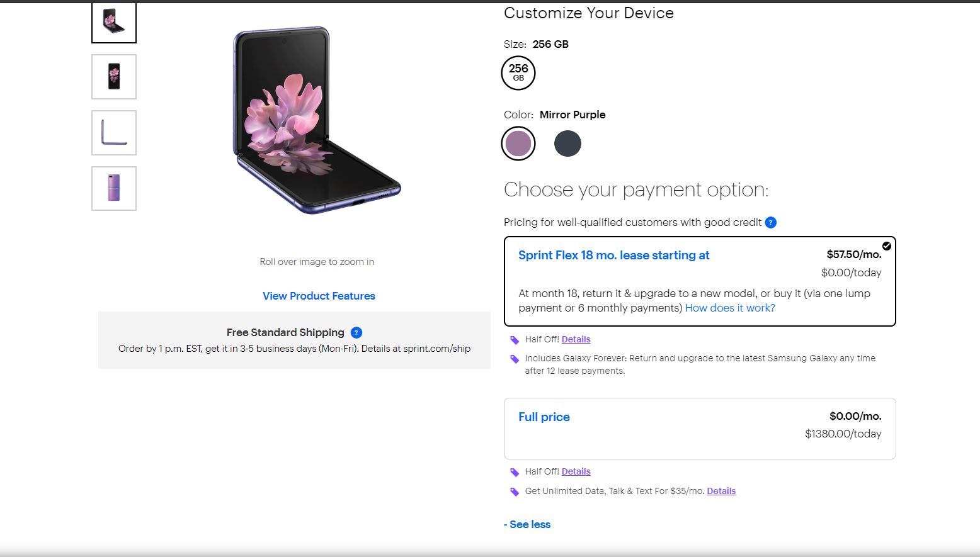Click the Free Standard Shipping help icon

pyautogui.click(x=356, y=332)
